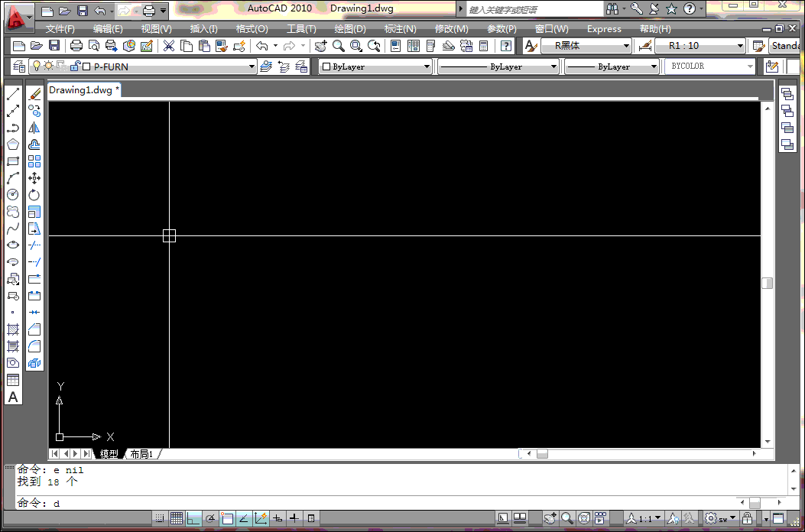Select the Arc draw tool
This screenshot has height=532, width=805.
pos(13,178)
